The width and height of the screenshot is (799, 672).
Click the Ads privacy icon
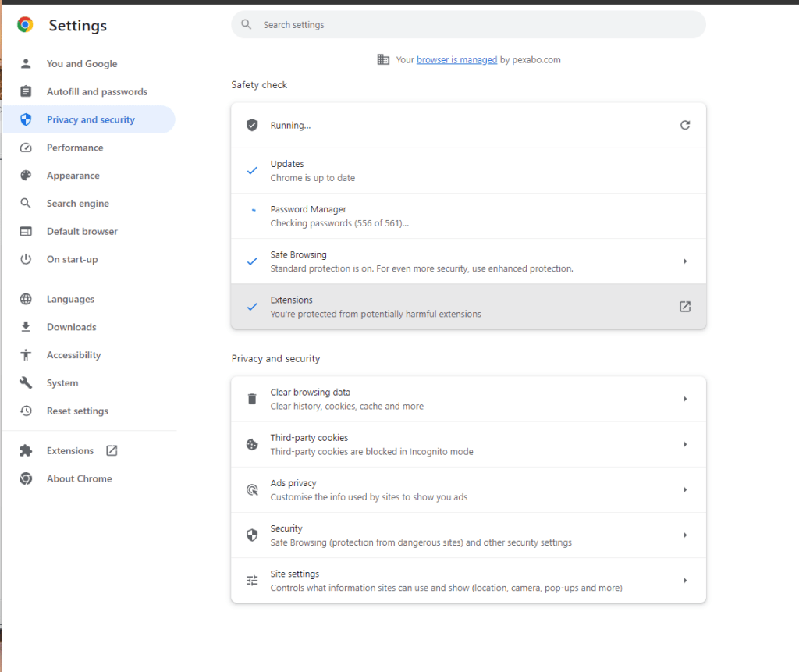(252, 490)
